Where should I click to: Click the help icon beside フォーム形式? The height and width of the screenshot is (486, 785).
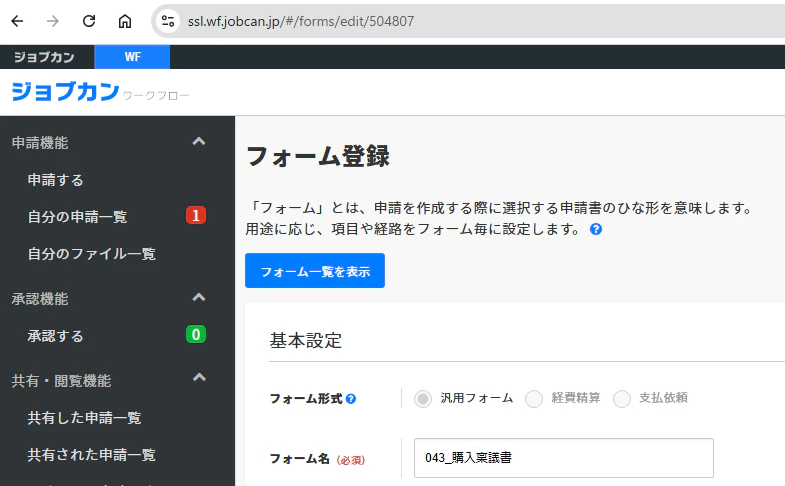351,399
